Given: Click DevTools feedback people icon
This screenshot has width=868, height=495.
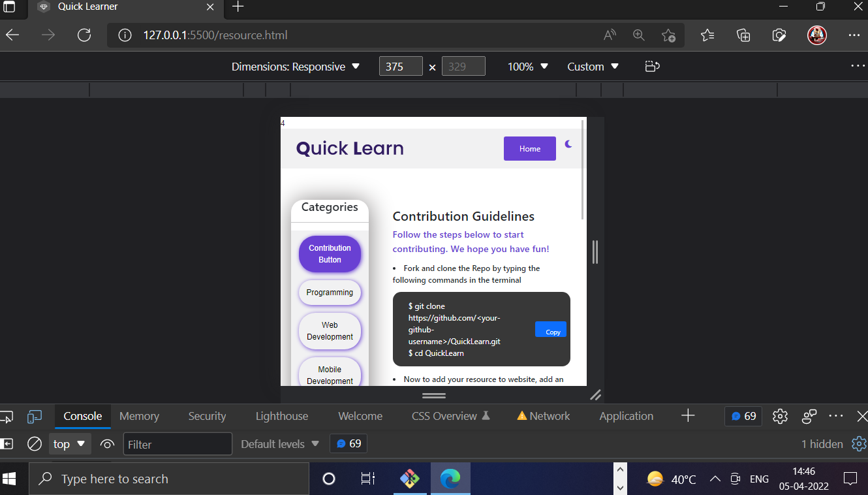Looking at the screenshot, I should (x=809, y=416).
